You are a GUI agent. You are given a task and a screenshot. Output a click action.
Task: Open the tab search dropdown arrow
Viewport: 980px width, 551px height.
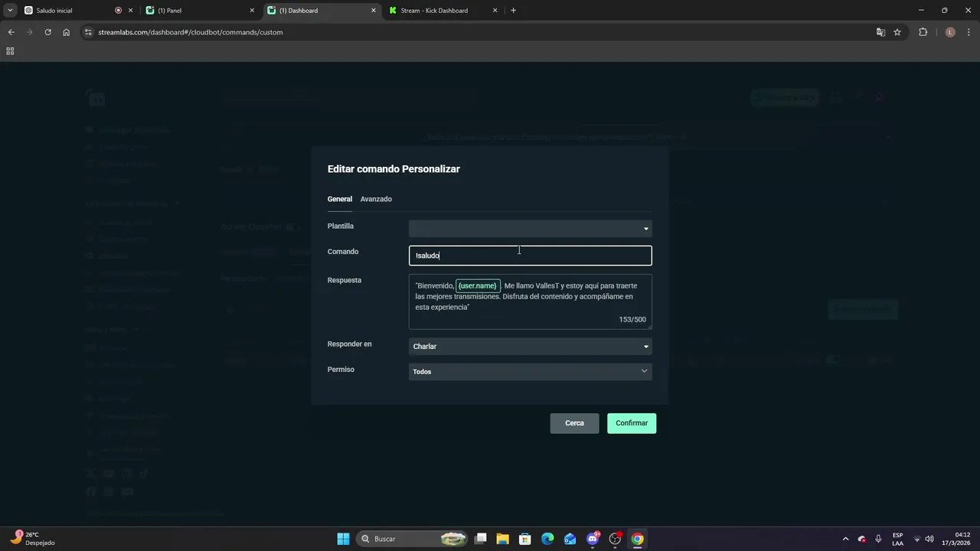tap(10, 11)
